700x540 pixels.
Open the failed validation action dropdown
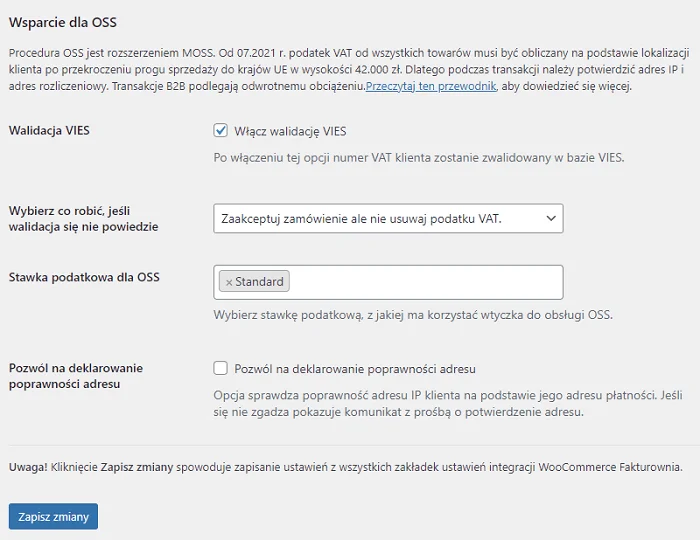388,219
